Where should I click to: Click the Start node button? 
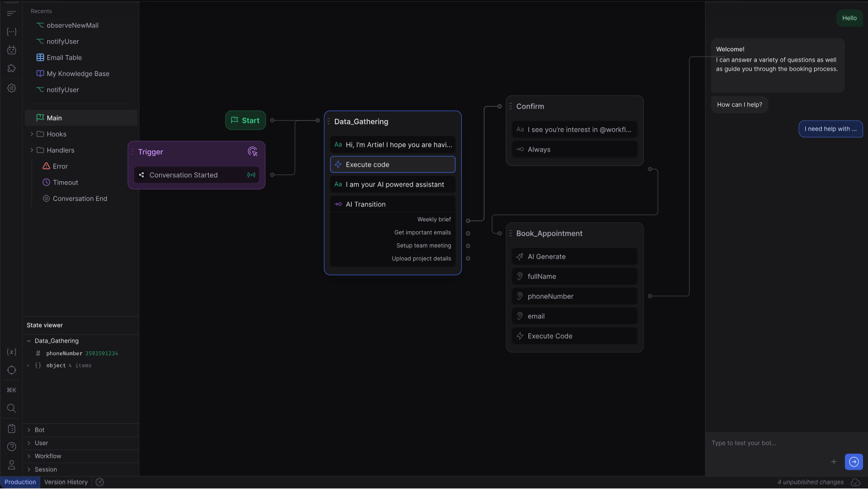(245, 120)
